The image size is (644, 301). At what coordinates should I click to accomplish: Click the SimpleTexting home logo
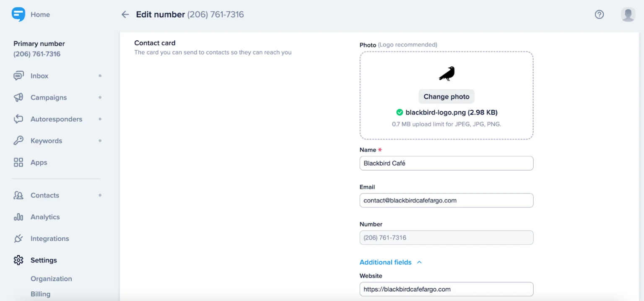point(18,14)
